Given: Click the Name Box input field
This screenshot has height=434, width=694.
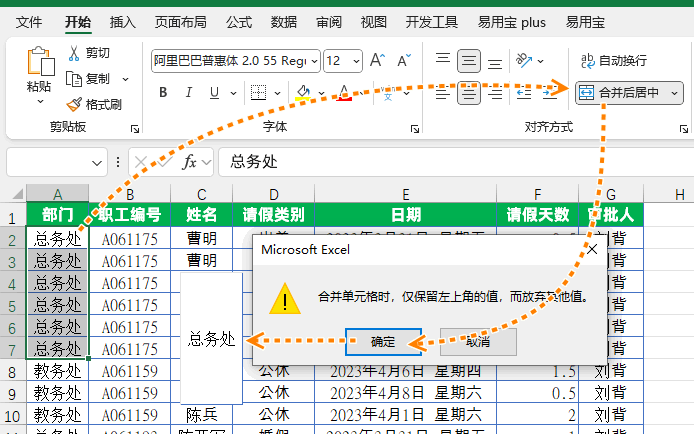Looking at the screenshot, I should (x=48, y=162).
